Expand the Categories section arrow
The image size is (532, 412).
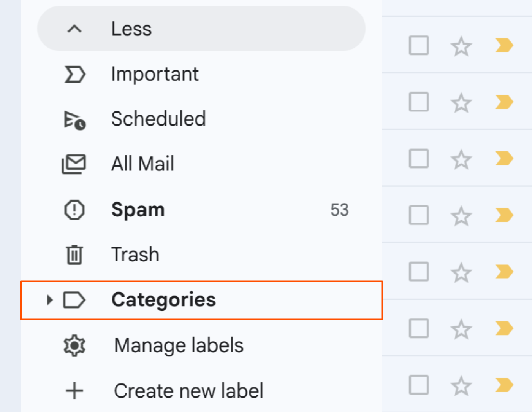[x=49, y=300]
